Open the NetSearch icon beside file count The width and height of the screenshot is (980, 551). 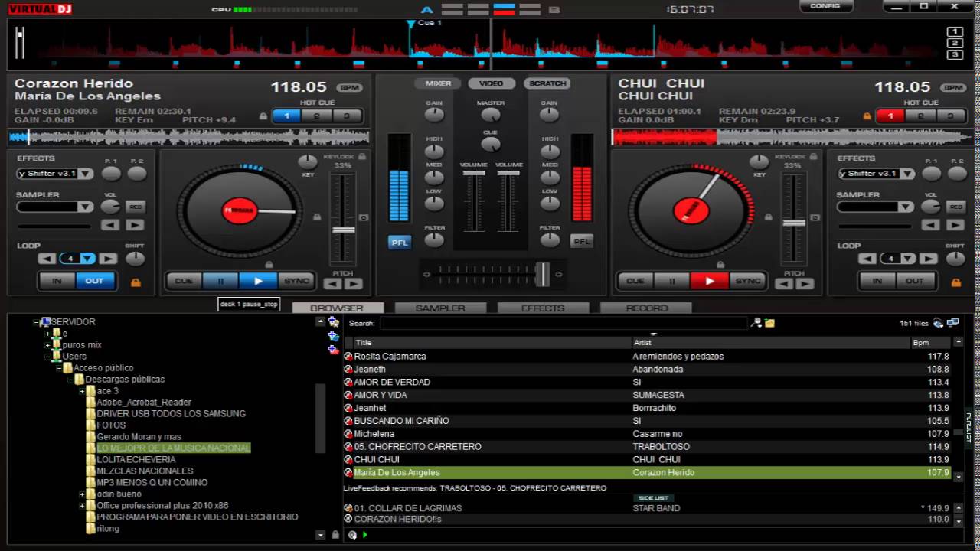click(938, 323)
